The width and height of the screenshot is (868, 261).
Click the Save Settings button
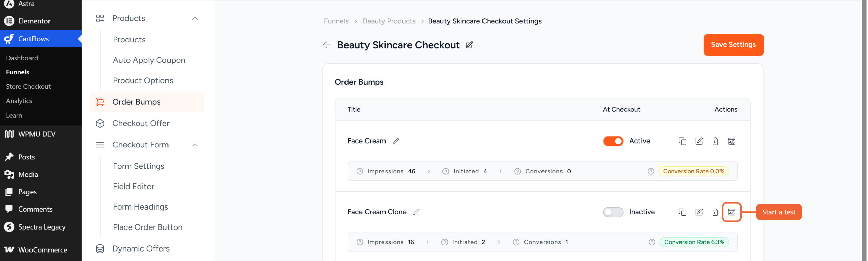pyautogui.click(x=733, y=45)
